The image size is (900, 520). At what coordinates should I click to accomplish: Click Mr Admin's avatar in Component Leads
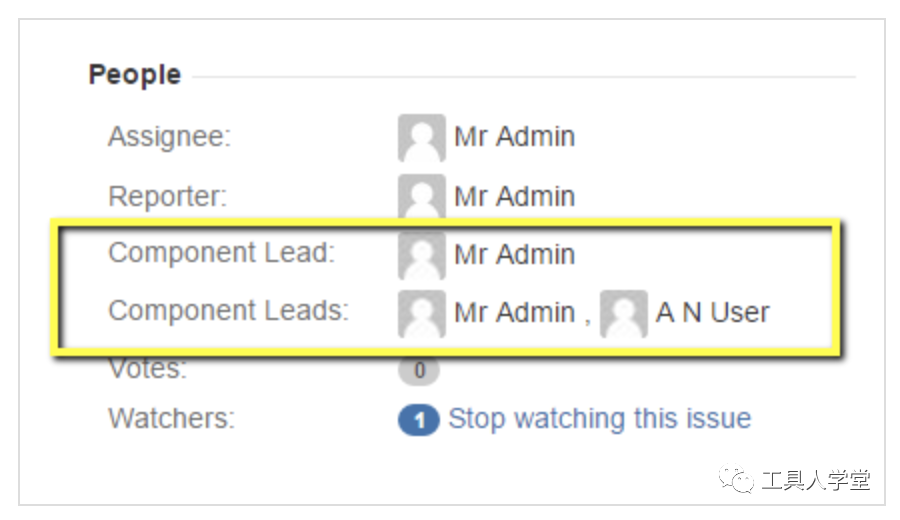(x=422, y=313)
